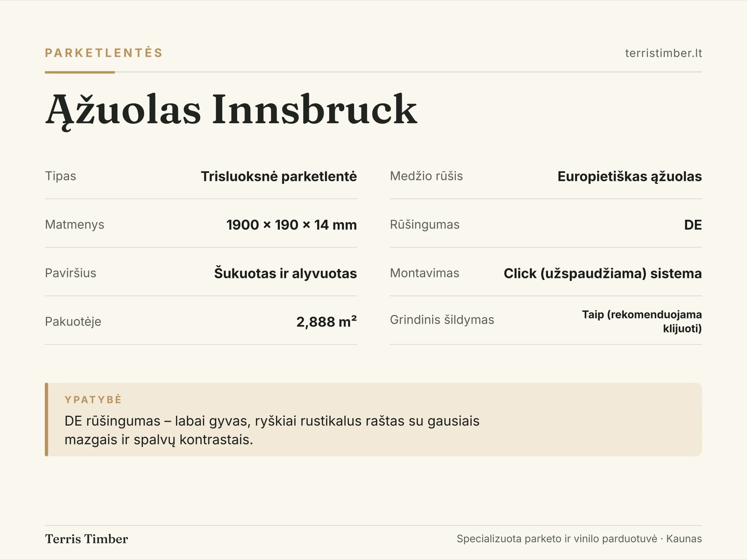
Task: Click the YPATYBĖ highlight box heading
Action: click(x=93, y=399)
